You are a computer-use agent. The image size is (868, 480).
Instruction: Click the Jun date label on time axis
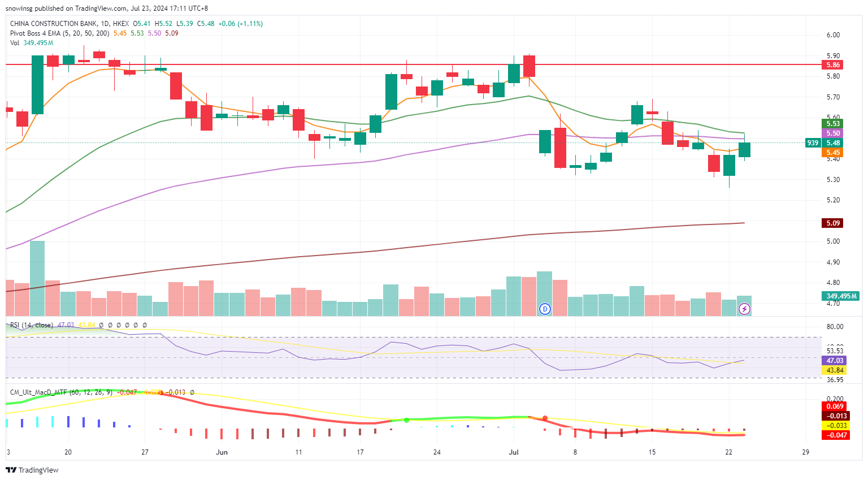pos(222,452)
